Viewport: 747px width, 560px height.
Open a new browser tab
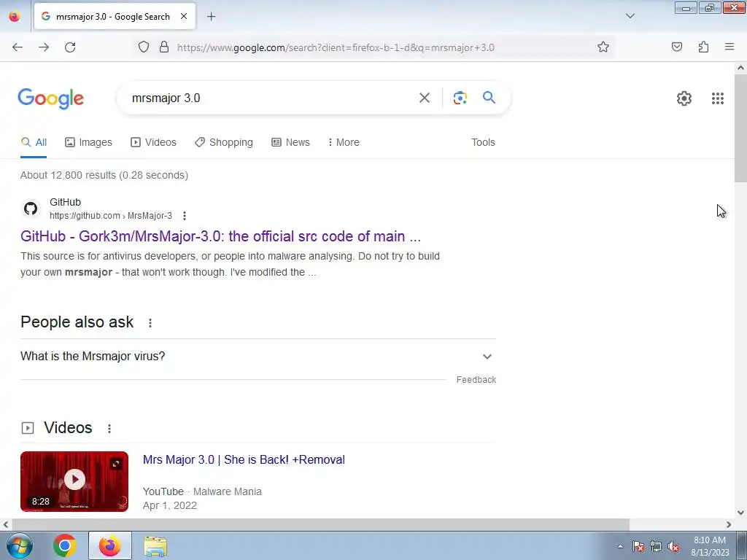(x=211, y=17)
